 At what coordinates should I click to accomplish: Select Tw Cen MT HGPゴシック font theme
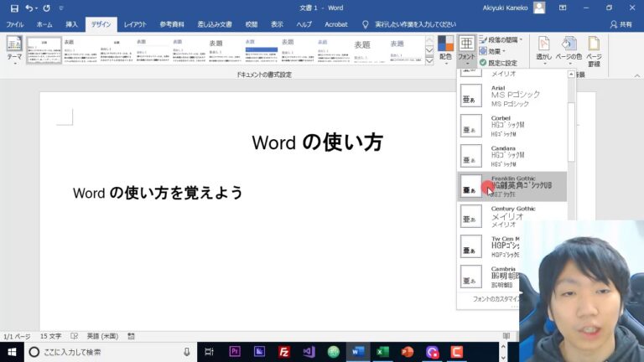click(x=489, y=246)
